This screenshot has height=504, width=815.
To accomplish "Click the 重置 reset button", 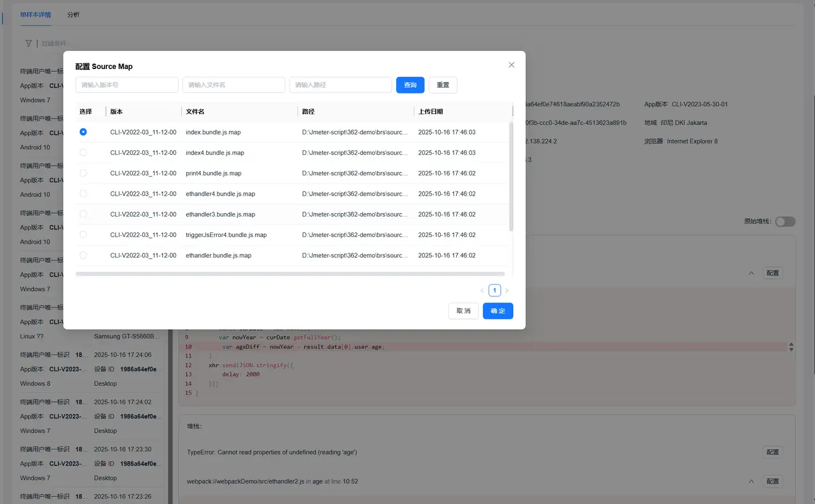I will [443, 85].
